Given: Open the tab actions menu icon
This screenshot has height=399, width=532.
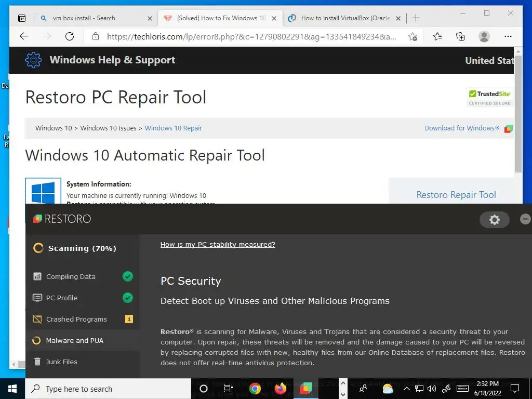Looking at the screenshot, I should click(22, 18).
